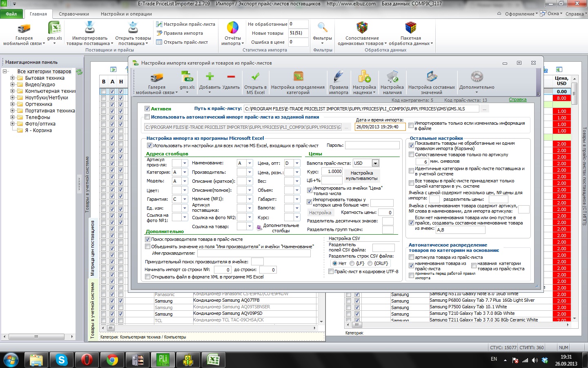Enable open file as XML in MS Excel
Image resolution: width=588 pixels, height=368 pixels.
(x=147, y=277)
